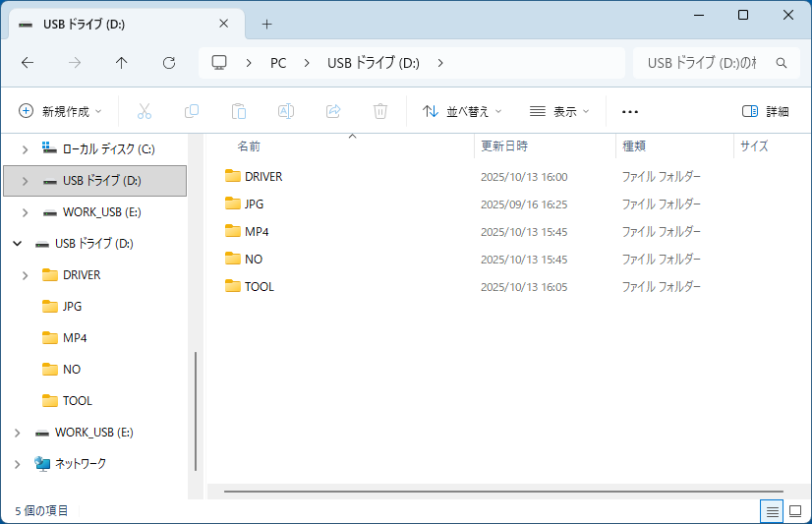Click USB ドライブ (D:) breadcrumb segment

(x=374, y=63)
